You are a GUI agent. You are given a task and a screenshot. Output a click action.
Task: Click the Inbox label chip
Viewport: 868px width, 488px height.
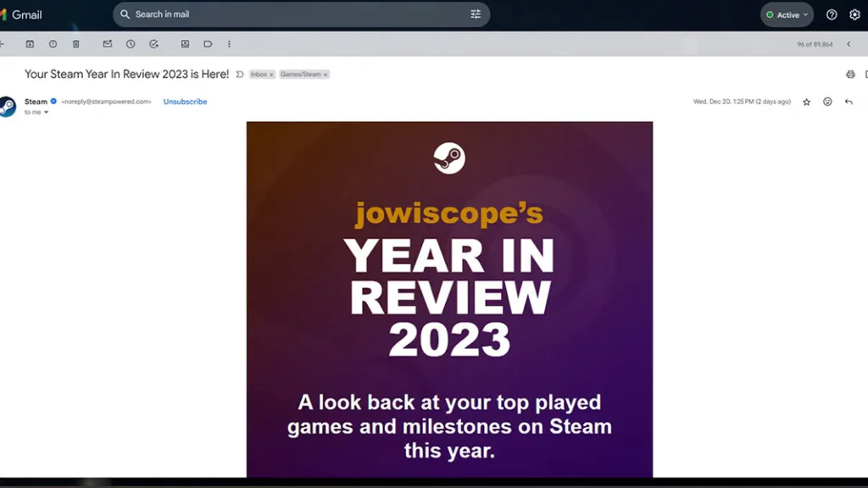point(259,75)
